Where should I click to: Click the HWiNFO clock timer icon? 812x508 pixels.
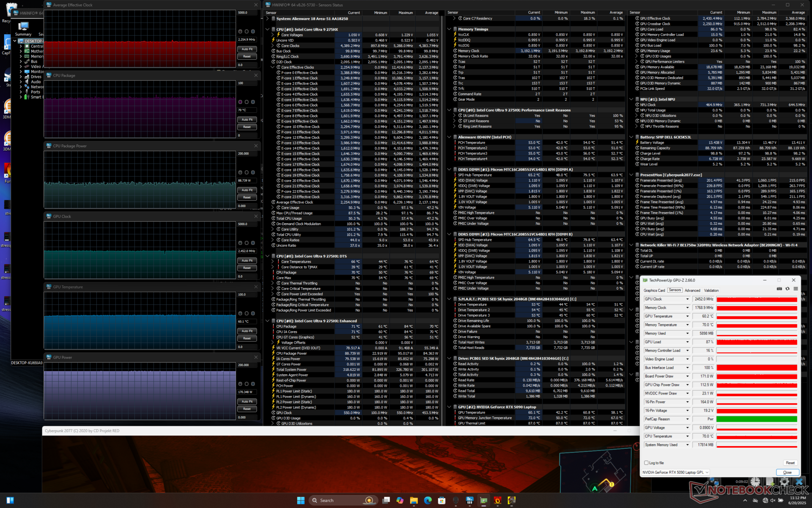[755, 482]
